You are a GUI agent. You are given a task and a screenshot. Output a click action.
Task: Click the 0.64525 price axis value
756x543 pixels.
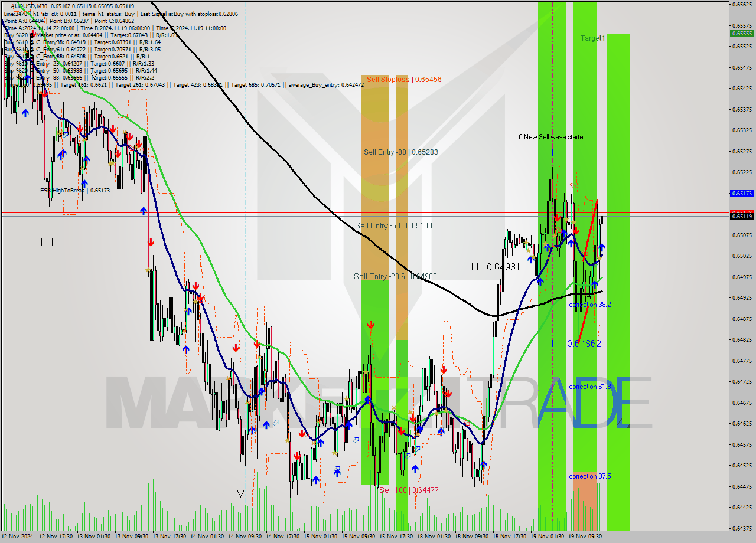pos(742,466)
